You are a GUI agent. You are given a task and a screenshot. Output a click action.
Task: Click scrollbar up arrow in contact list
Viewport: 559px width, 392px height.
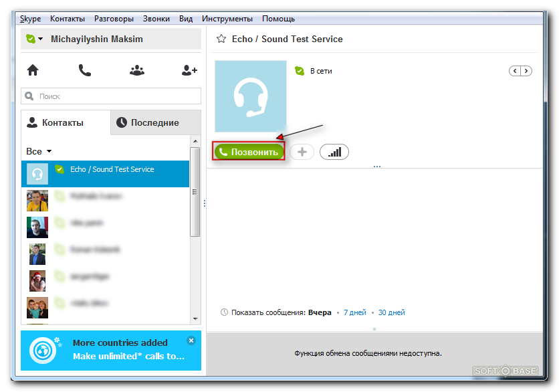195,141
